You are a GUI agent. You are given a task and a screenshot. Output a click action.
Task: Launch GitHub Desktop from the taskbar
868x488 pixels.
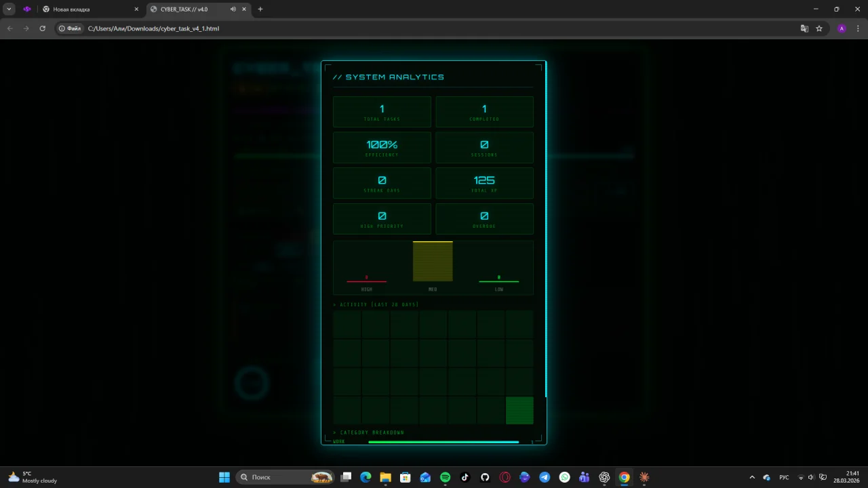(x=485, y=477)
